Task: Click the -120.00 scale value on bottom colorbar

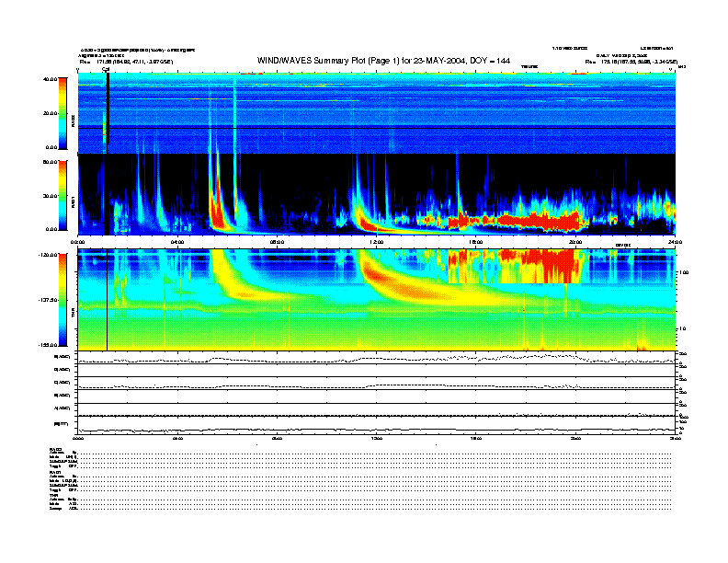Action: point(49,254)
